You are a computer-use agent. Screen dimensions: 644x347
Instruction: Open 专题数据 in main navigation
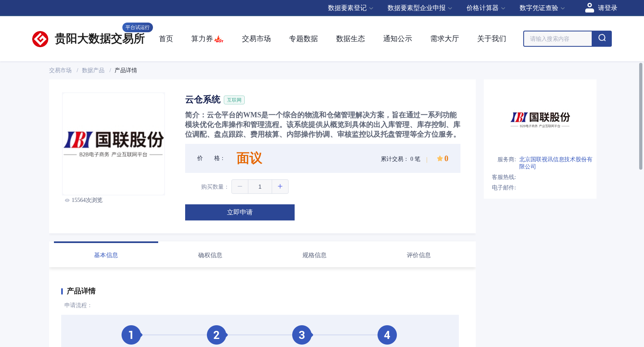tap(303, 39)
